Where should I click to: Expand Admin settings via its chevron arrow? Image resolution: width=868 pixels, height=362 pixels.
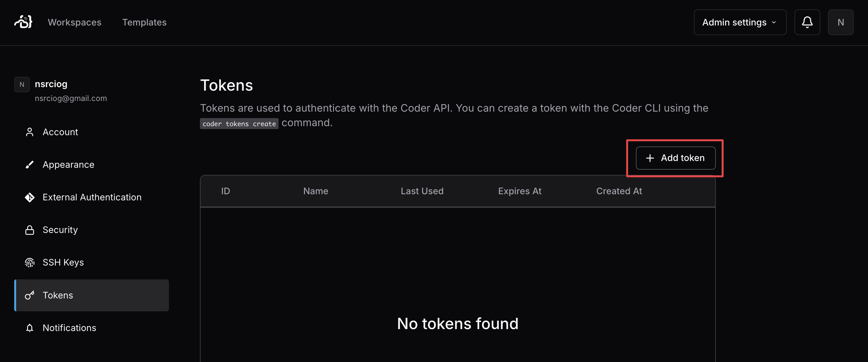pos(774,22)
